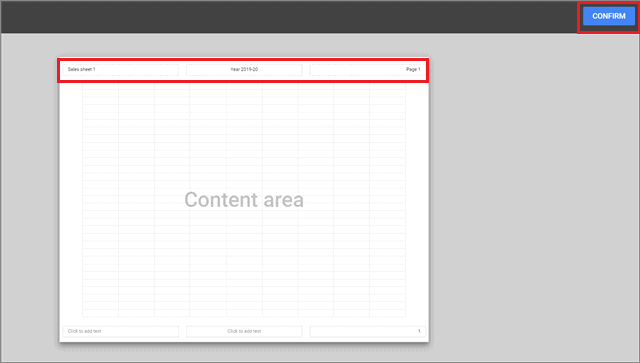Edit the 'Year 2019-20' center header field

click(244, 69)
